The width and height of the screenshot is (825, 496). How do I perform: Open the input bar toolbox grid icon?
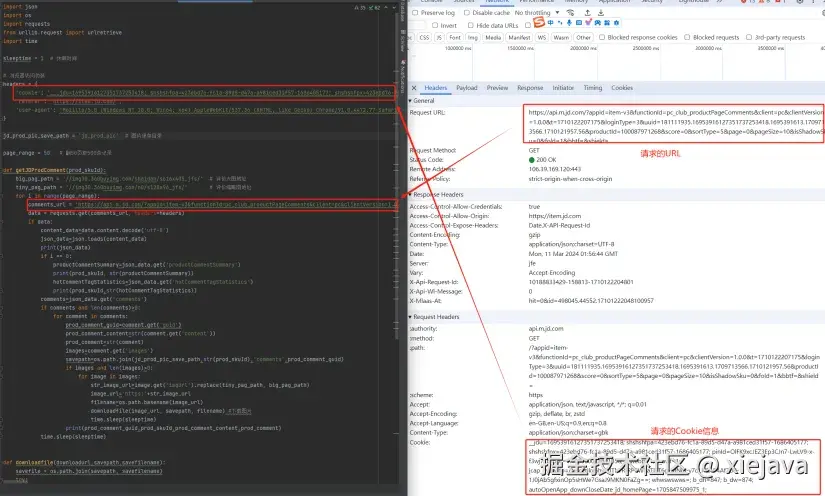point(607,23)
